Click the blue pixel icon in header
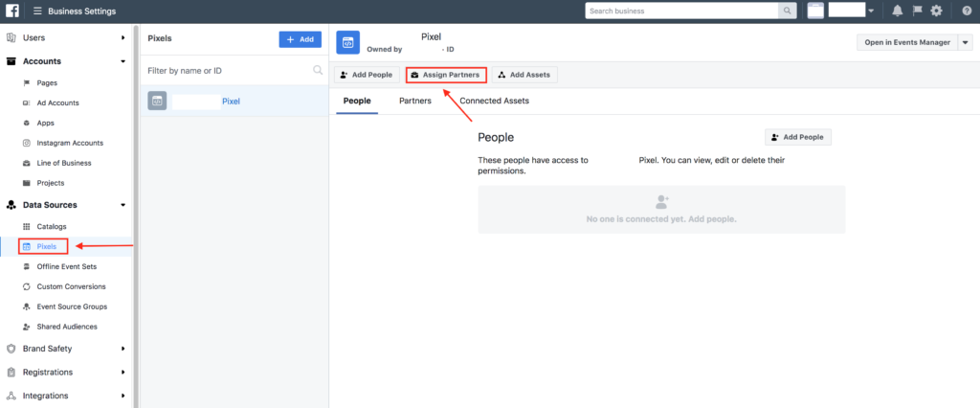The height and width of the screenshot is (408, 980). click(x=347, y=42)
